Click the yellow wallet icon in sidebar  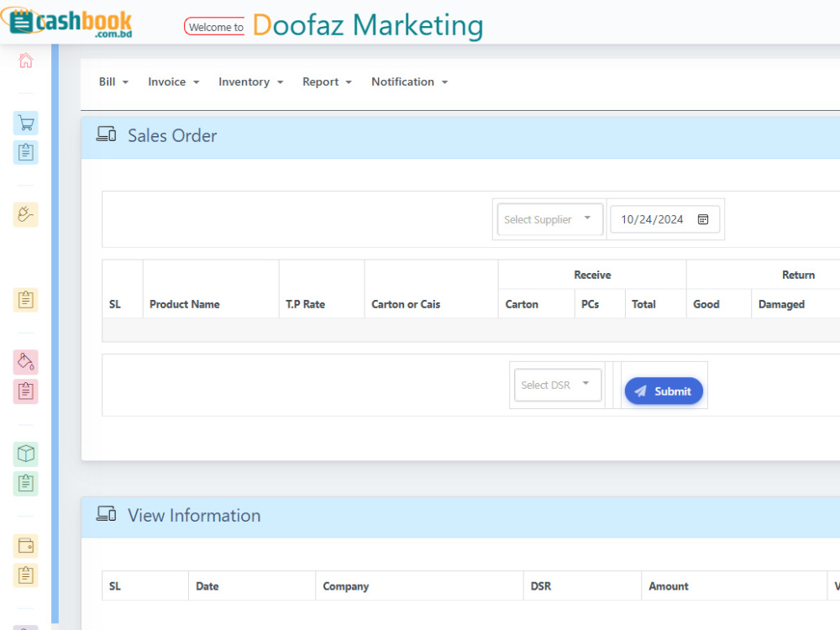[x=26, y=546]
